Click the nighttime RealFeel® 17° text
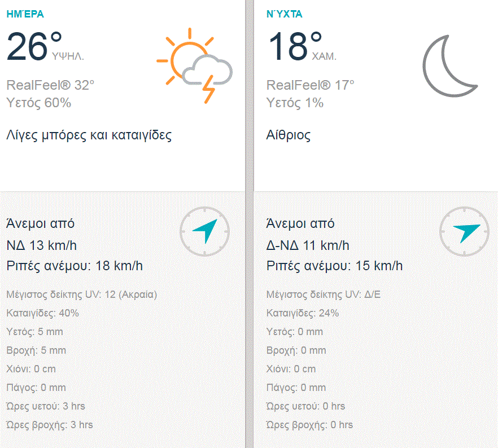Screen dimensions: 498x448 point(310,85)
